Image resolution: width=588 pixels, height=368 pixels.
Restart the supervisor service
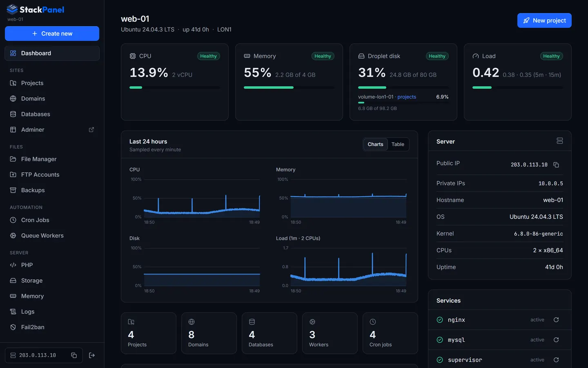coord(556,360)
